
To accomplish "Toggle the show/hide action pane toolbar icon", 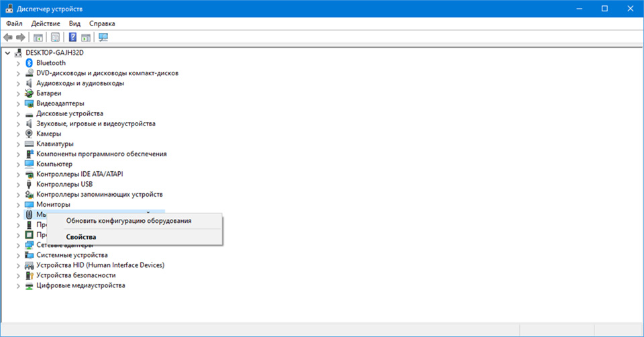I will point(85,38).
